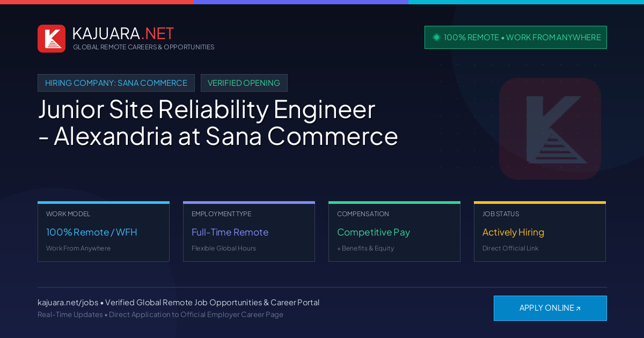The height and width of the screenshot is (338, 644).
Task: Click the Actively Hiring value
Action: click(x=513, y=232)
